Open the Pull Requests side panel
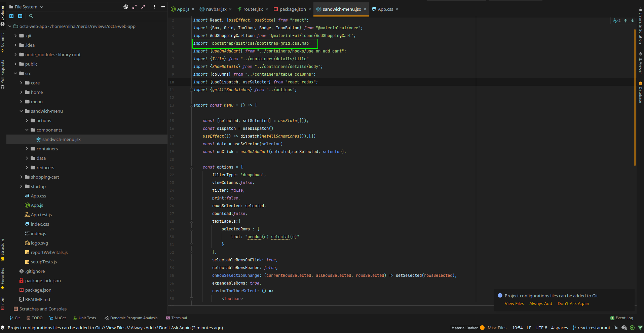 tap(3, 74)
